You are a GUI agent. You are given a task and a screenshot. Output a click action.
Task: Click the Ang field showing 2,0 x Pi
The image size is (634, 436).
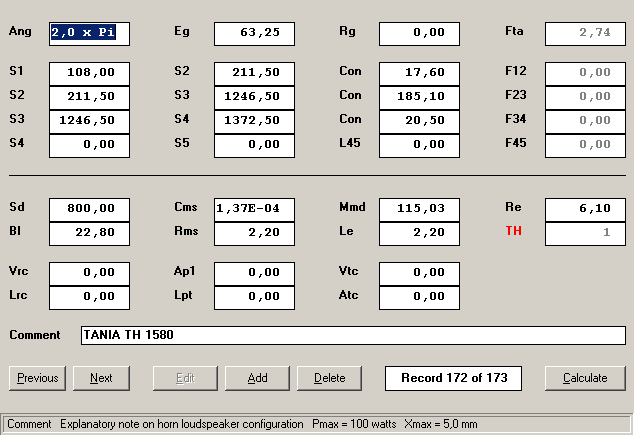point(89,34)
